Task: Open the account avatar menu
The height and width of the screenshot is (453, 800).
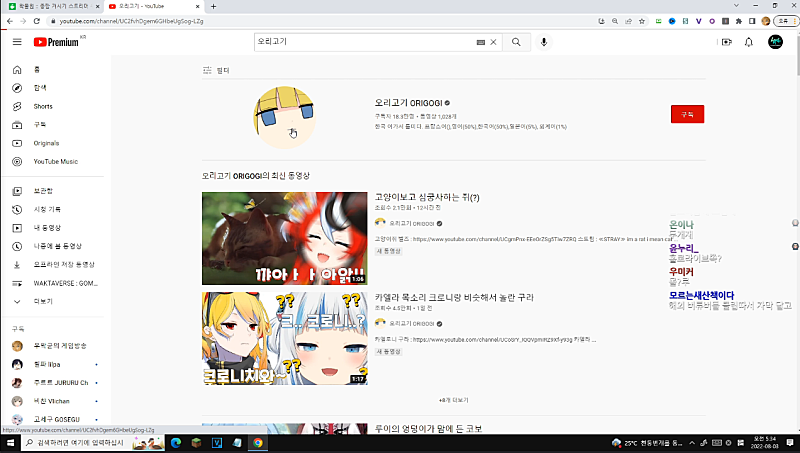Action: [776, 42]
